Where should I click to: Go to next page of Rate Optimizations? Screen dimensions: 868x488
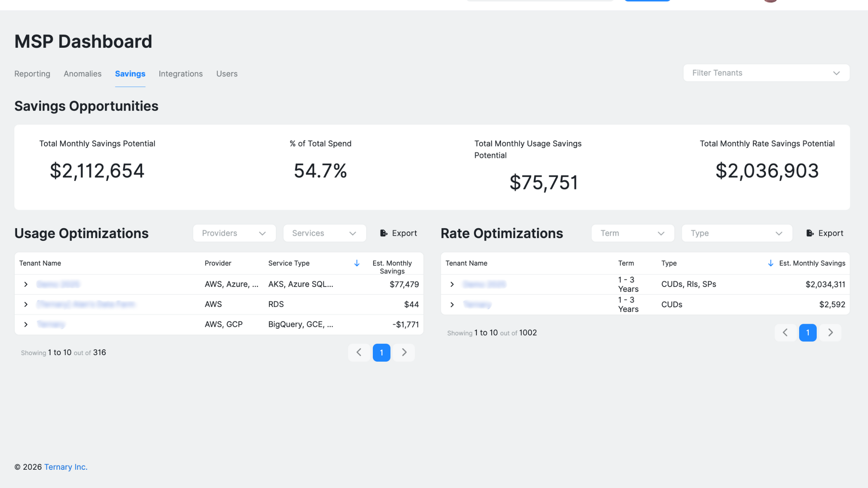pos(830,333)
